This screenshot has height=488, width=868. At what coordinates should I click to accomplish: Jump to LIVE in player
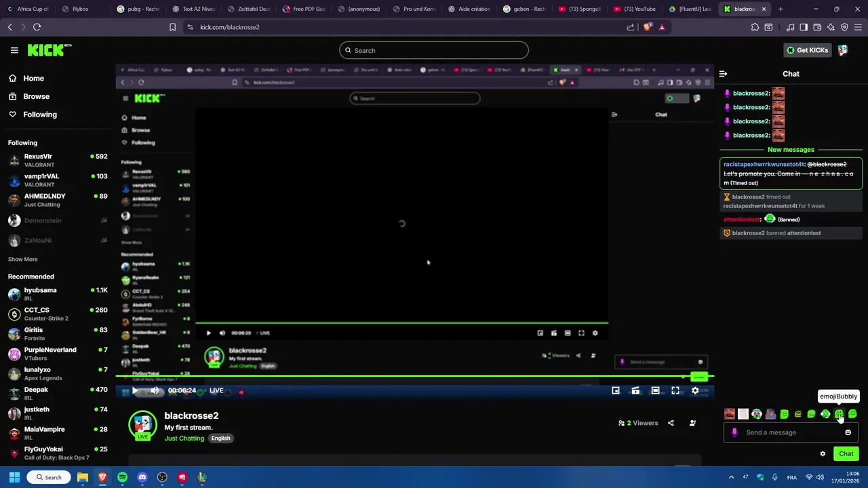pyautogui.click(x=216, y=390)
